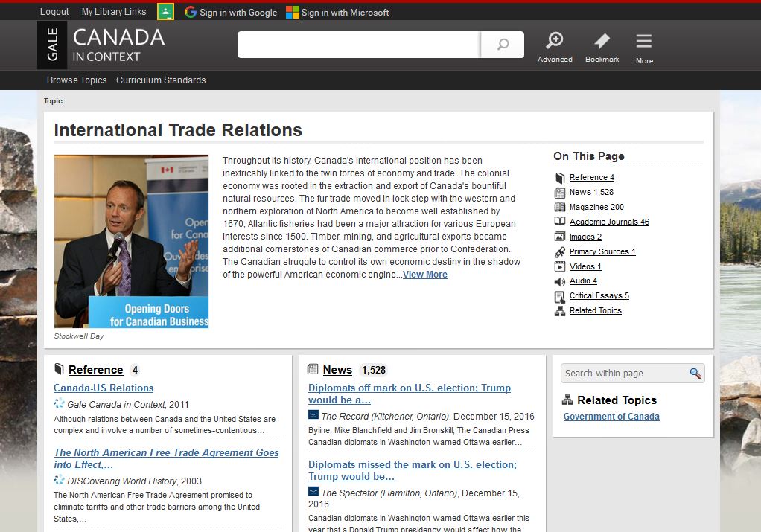
Task: Jump to News 1,528 link
Action: 591,192
